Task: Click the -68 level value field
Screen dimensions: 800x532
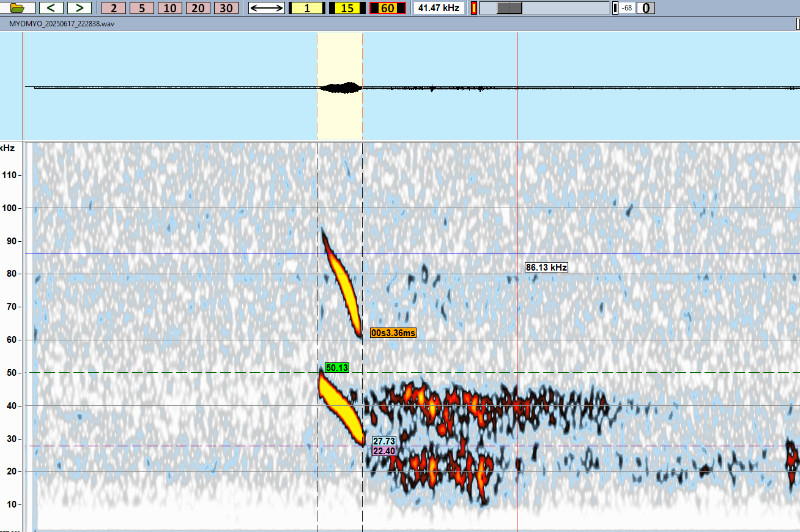Action: [626, 8]
